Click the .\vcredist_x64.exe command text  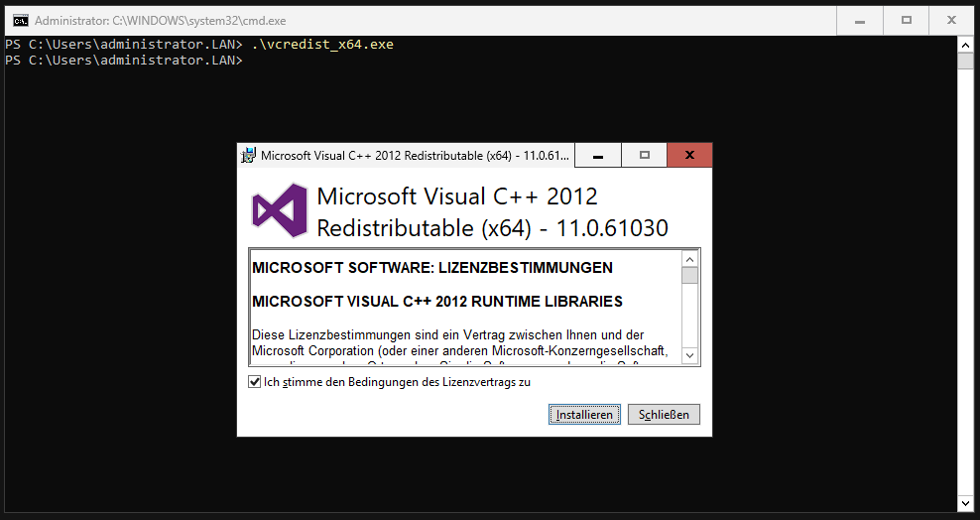tap(322, 45)
